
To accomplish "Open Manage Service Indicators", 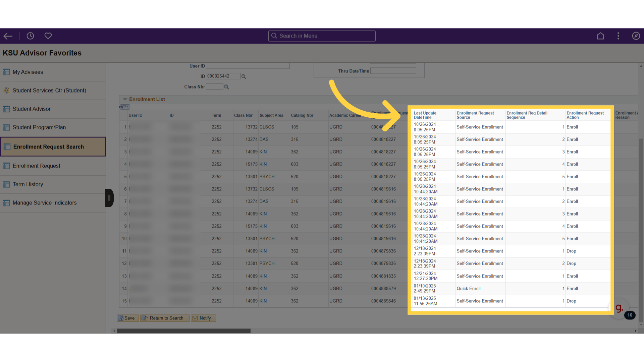I will tap(53, 203).
